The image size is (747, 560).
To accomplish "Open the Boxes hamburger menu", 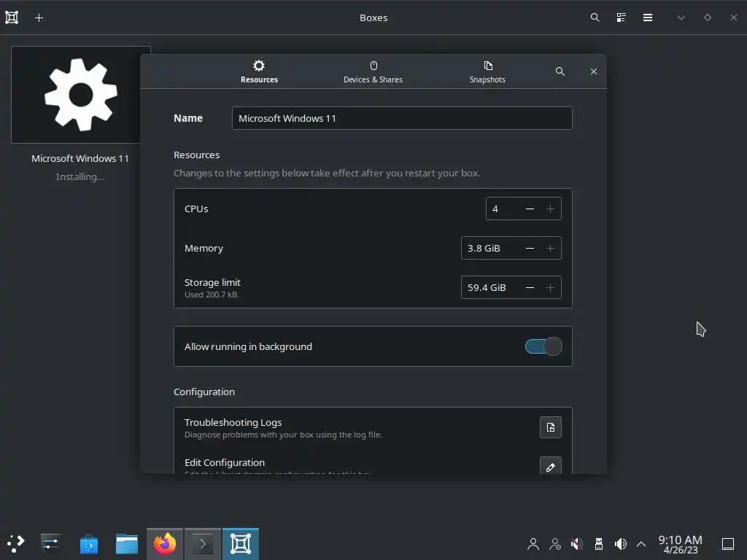I will coord(648,17).
